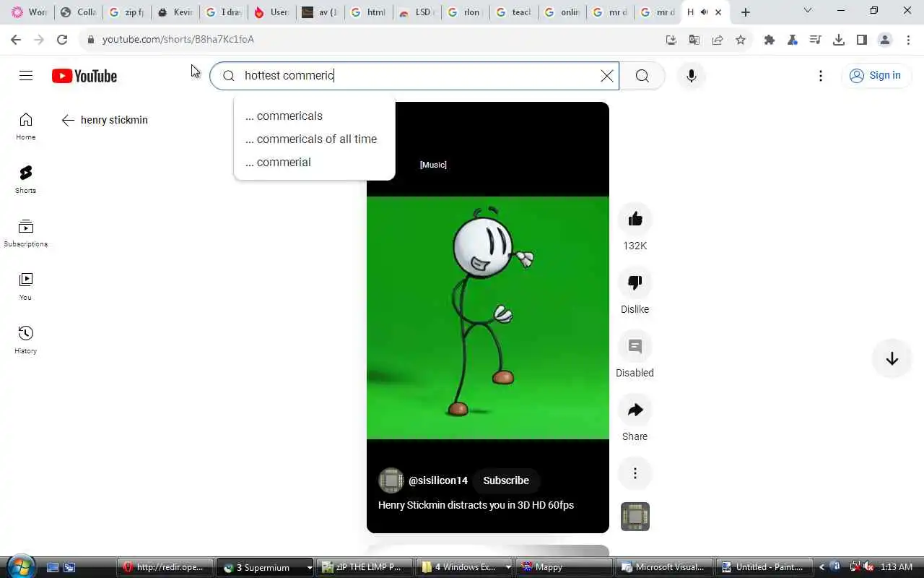Install app icon in address bar

coord(671,40)
